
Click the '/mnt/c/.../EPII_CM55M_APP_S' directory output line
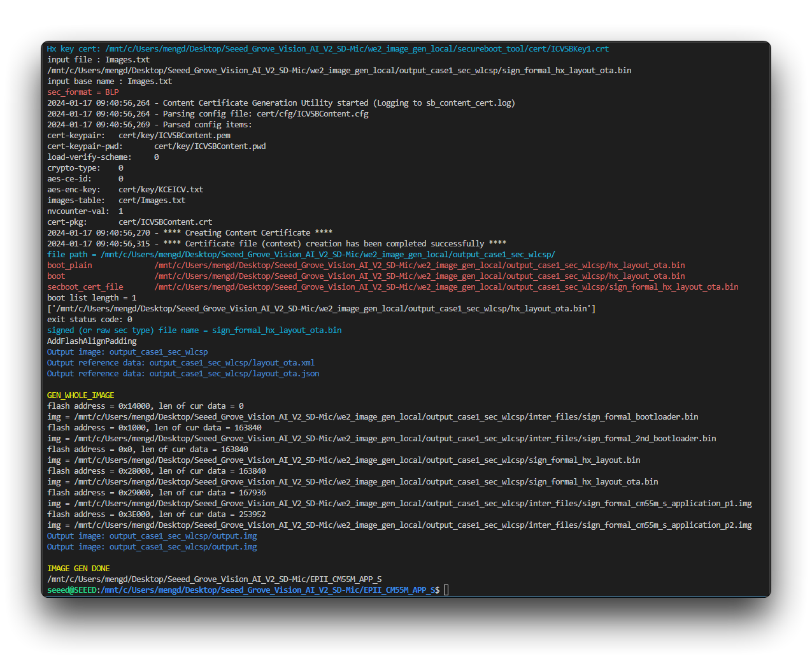click(x=215, y=579)
